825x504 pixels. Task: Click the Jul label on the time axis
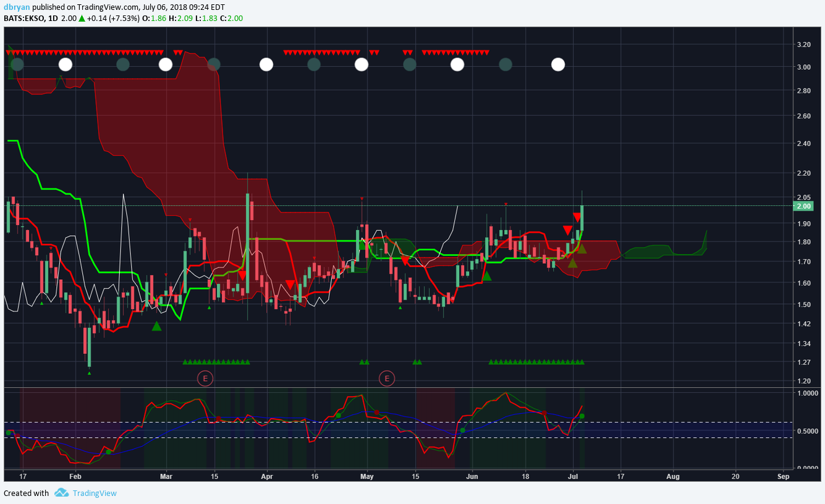tap(573, 477)
